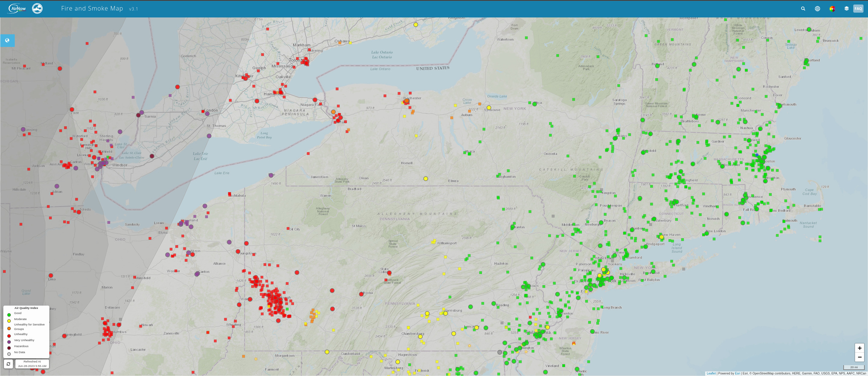Open the Leaflet attribution link

pyautogui.click(x=711, y=373)
